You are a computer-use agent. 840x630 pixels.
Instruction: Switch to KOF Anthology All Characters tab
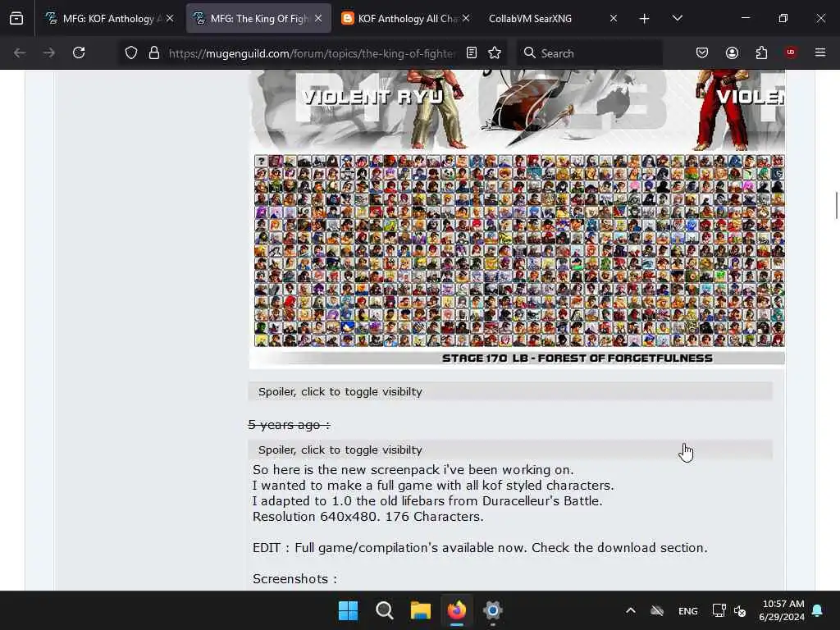[405, 19]
